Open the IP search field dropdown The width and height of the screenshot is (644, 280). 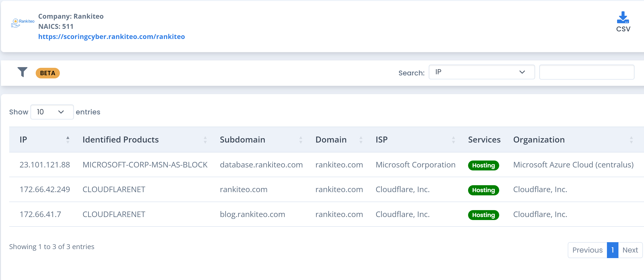pyautogui.click(x=481, y=72)
